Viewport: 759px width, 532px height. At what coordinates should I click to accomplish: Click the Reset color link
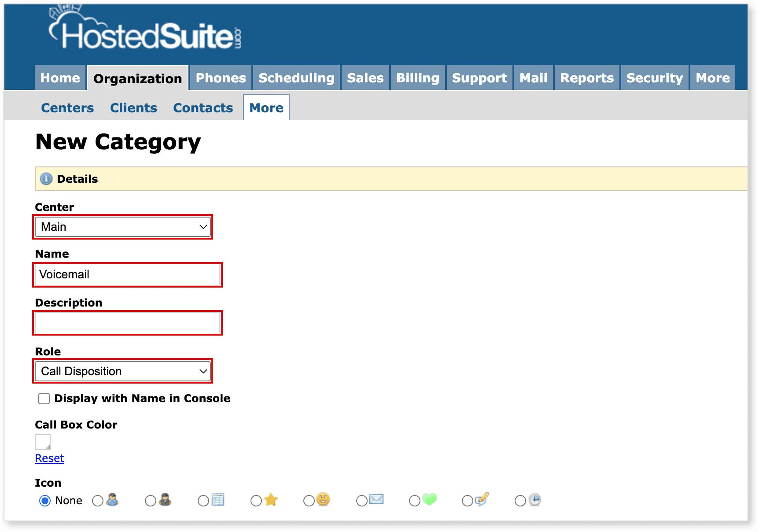[x=49, y=458]
